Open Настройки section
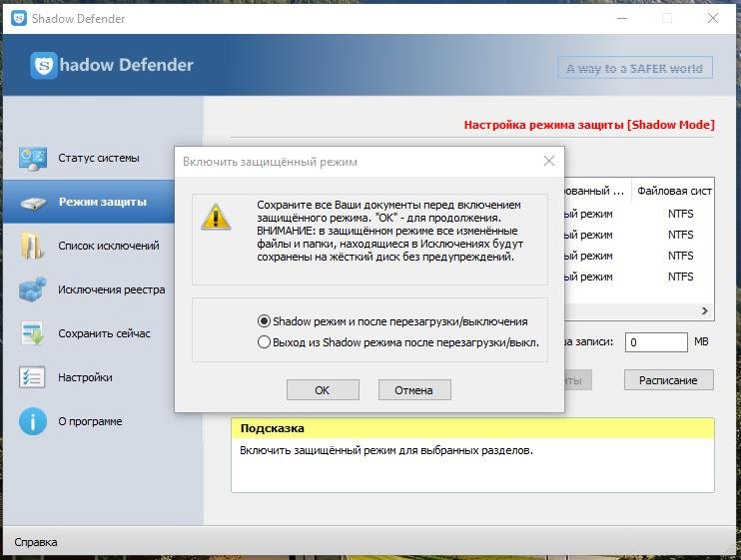Screen dimensions: 741x560 (x=85, y=377)
